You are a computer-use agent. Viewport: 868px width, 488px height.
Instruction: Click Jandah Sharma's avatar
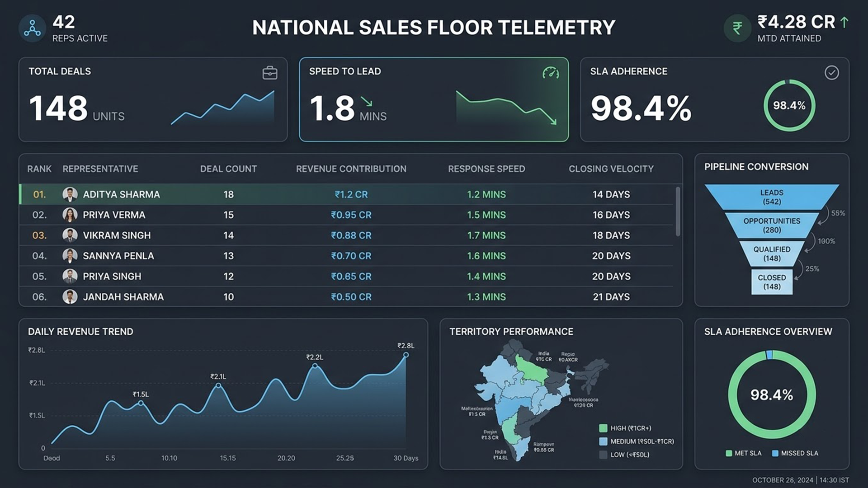pos(70,296)
